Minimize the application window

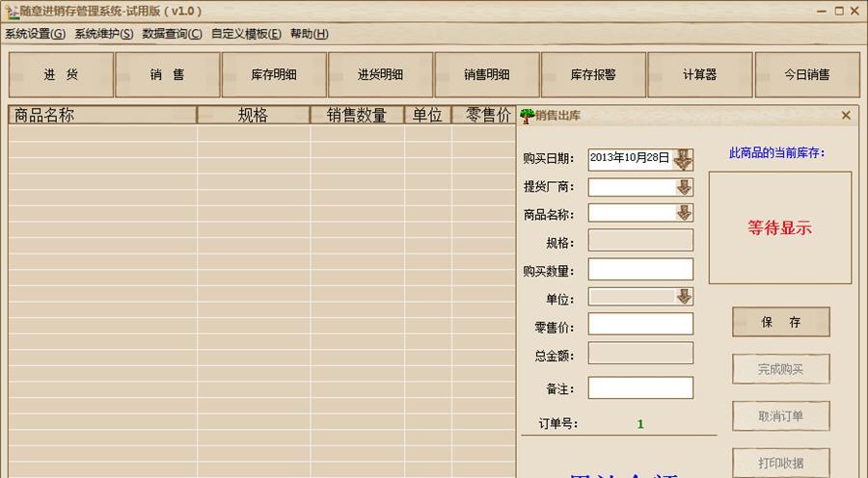[822, 11]
